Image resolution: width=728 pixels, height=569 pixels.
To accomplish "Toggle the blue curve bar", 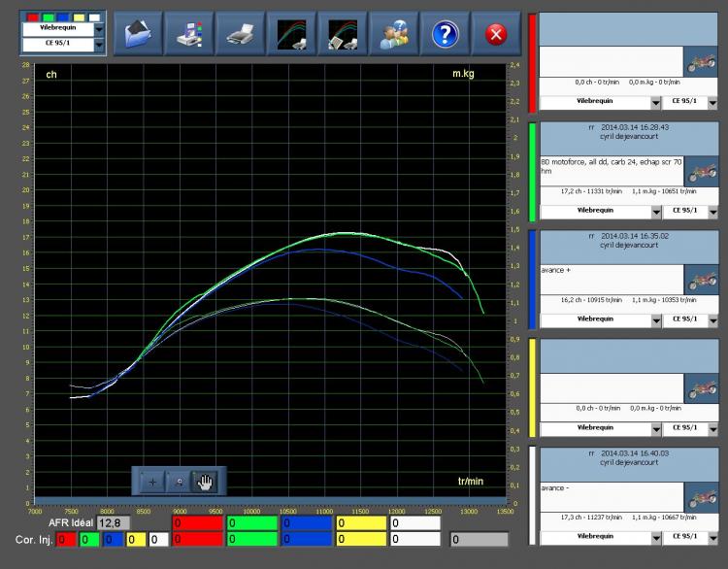I will (533, 280).
